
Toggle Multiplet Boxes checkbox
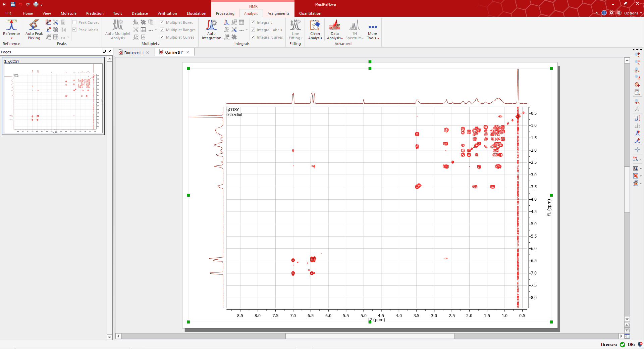(x=162, y=22)
